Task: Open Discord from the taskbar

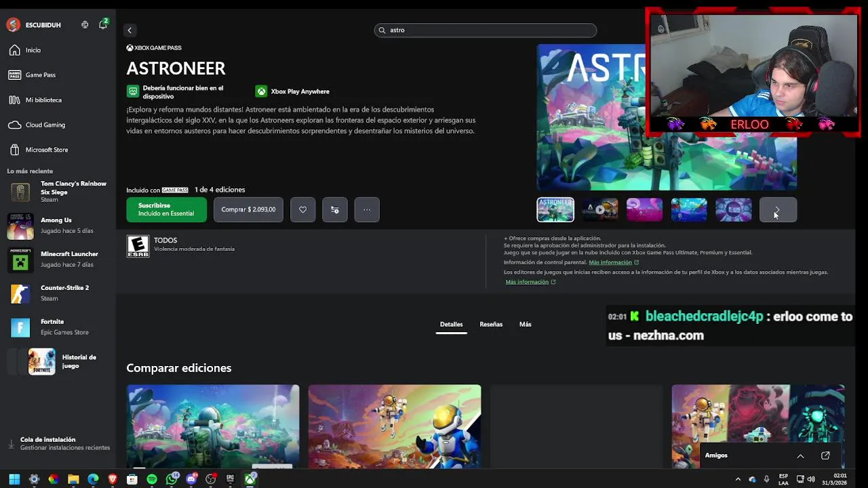Action: 191,479
